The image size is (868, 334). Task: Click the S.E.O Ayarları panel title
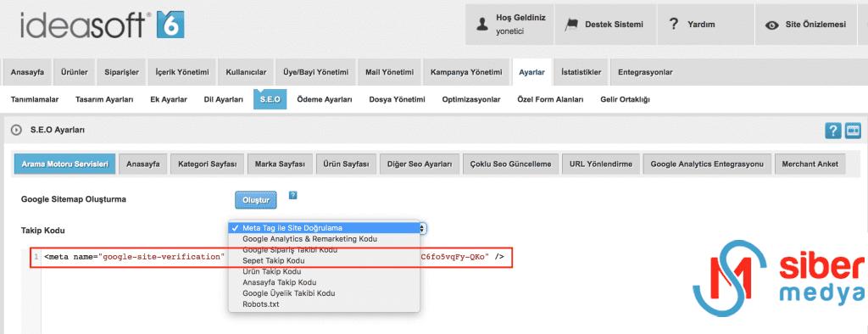[57, 131]
